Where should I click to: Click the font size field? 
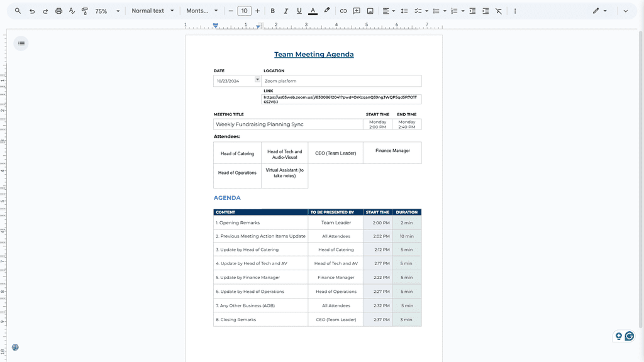pos(245,11)
